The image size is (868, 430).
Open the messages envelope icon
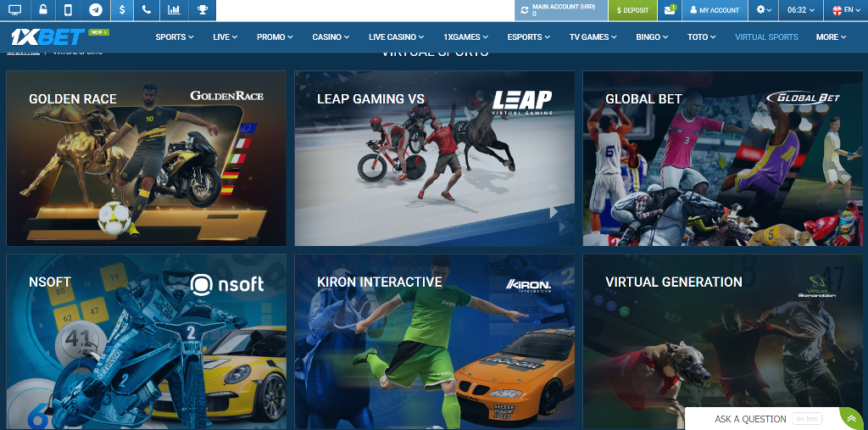tap(670, 10)
